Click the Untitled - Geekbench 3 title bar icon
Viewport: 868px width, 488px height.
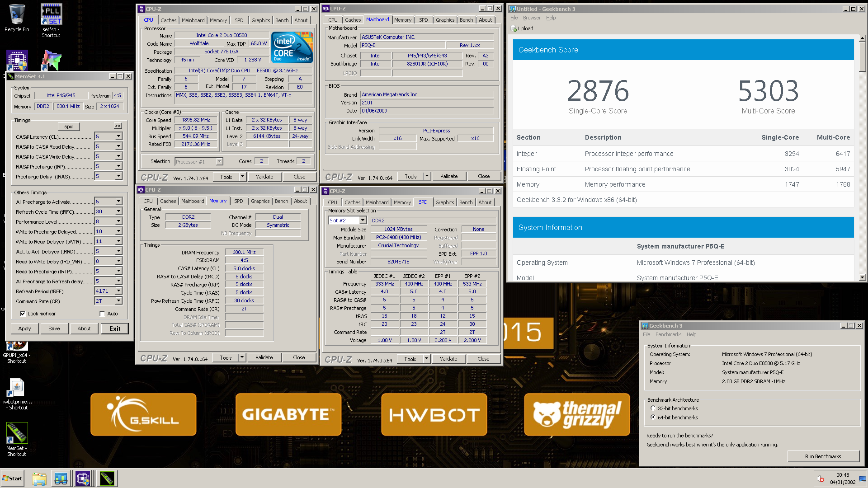(x=513, y=9)
